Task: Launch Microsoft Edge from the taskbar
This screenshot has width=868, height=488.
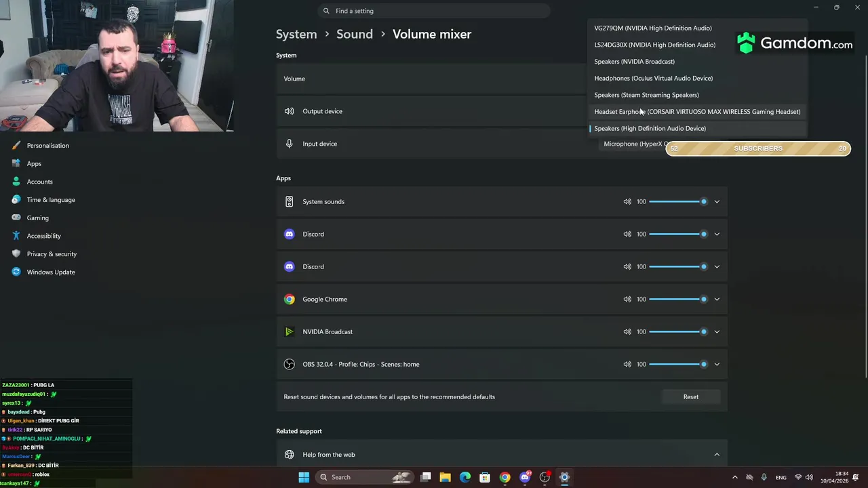Action: [x=465, y=477]
